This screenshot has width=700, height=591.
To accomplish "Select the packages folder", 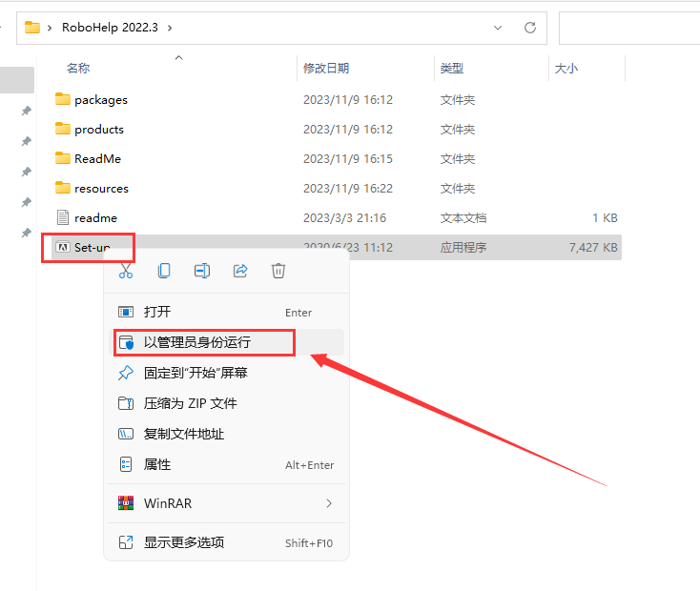I will pyautogui.click(x=101, y=100).
